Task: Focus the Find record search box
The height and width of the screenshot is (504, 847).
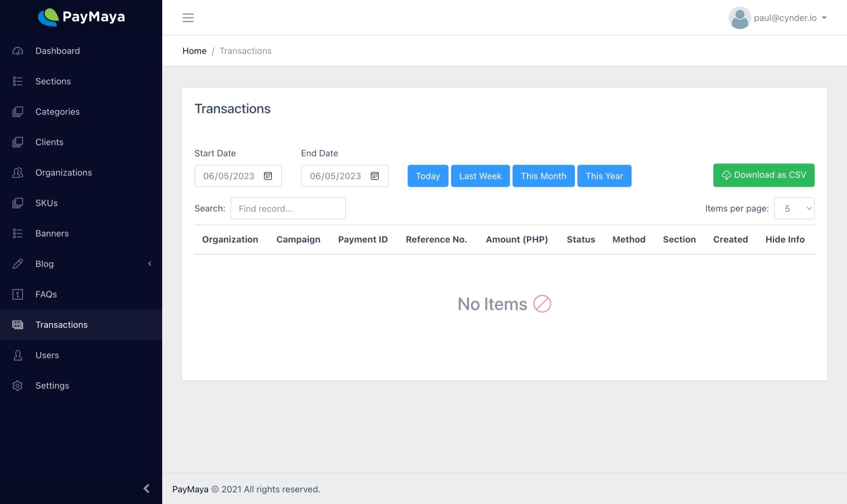Action: coord(288,208)
